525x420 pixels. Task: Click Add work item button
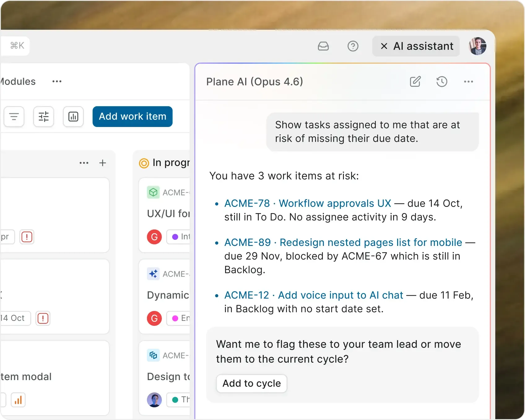(x=132, y=116)
